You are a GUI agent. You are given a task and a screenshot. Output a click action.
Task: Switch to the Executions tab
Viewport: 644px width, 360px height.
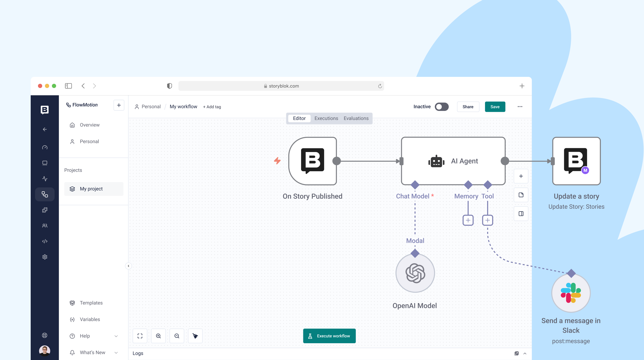coord(326,118)
